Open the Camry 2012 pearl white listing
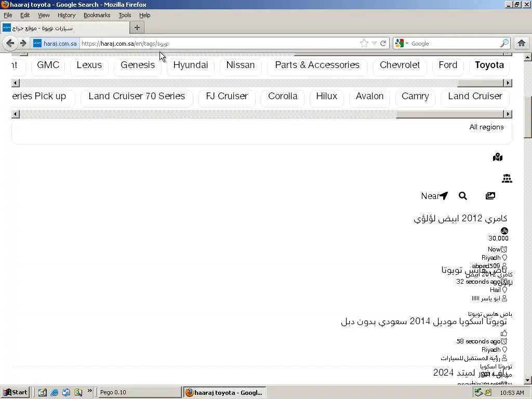Viewport: 532px width, 399px height. (x=460, y=219)
